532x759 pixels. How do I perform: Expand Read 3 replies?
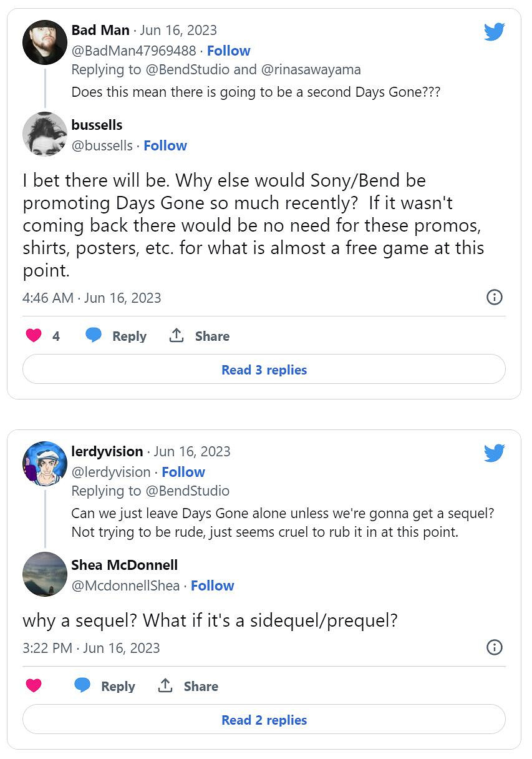[x=264, y=370]
